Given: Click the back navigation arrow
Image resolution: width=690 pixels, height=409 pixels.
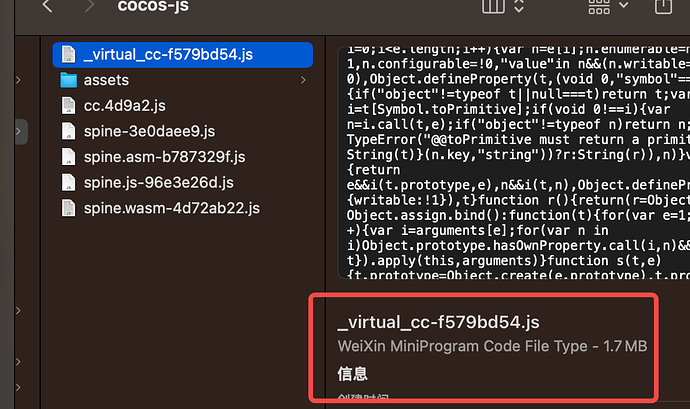Looking at the screenshot, I should pos(47,6).
